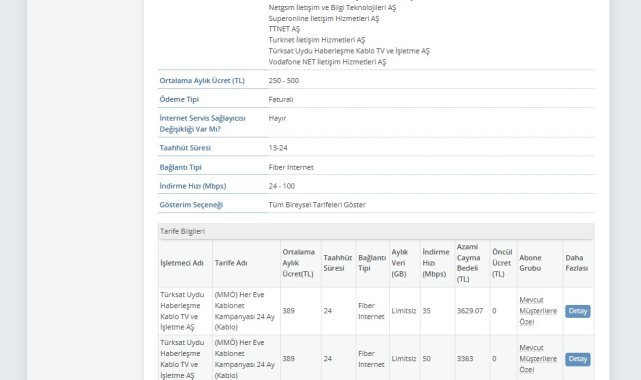Click the Ortalama Aylık Ücret(TL) column header
Image resolution: width=641 pixels, height=380 pixels.
pyautogui.click(x=298, y=263)
